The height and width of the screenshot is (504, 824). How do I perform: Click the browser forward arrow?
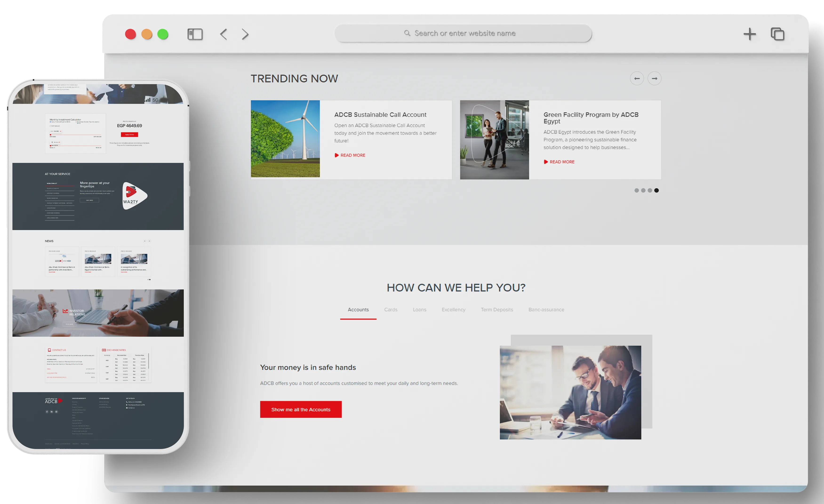click(x=245, y=34)
